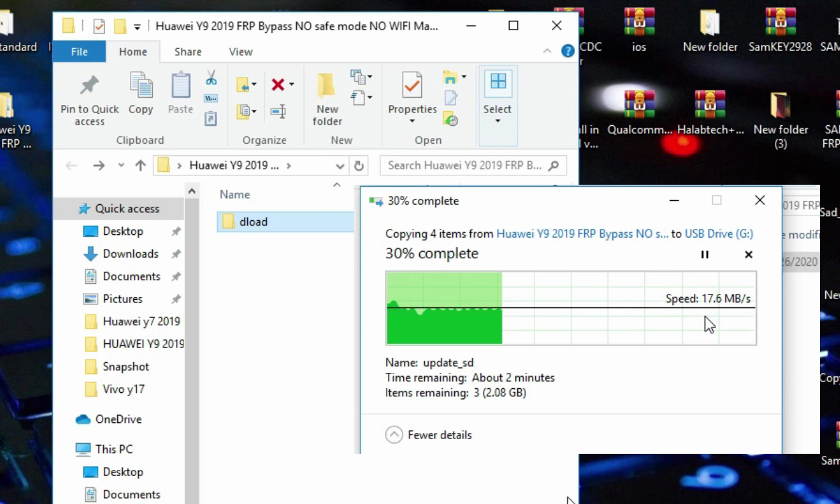This screenshot has height=504, width=840.
Task: Click the Pin to Quick access icon
Action: (89, 86)
